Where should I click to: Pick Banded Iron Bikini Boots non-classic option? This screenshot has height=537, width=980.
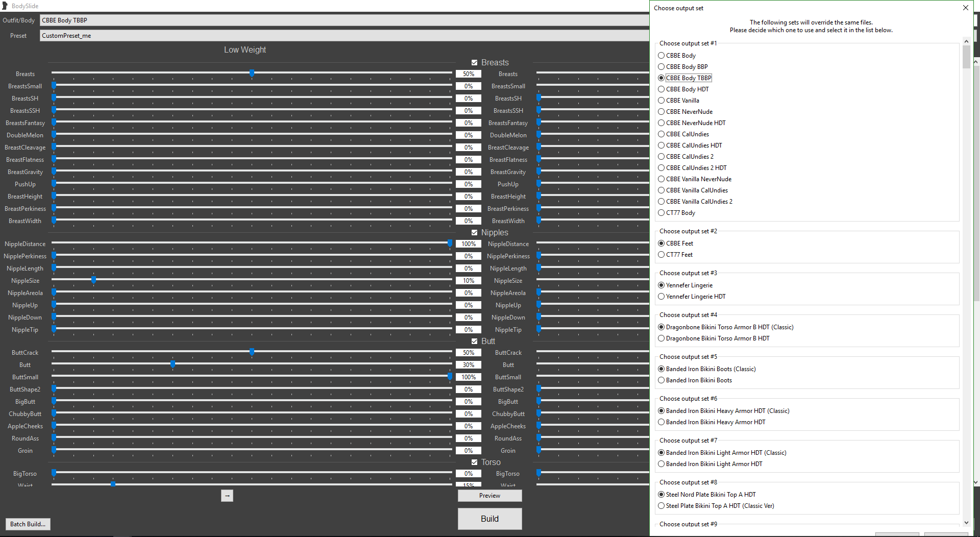click(x=661, y=380)
